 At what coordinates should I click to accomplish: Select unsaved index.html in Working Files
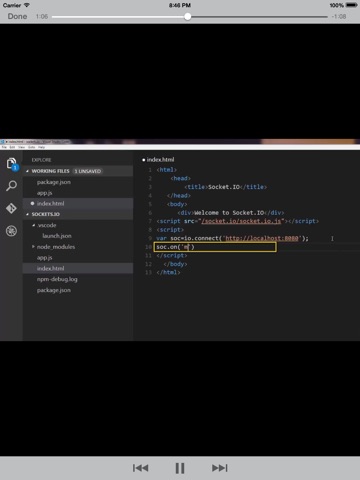(x=78, y=203)
